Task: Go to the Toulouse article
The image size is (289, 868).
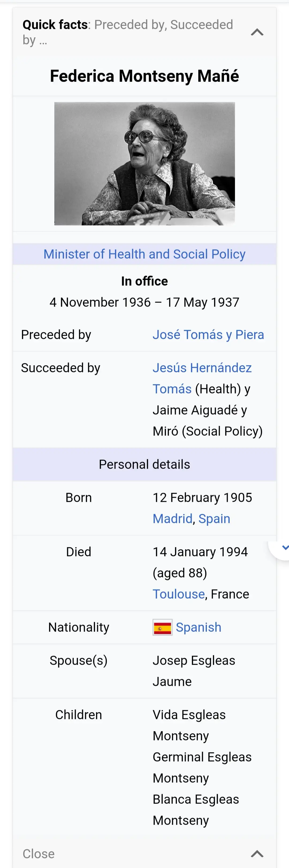Action: pos(179,594)
